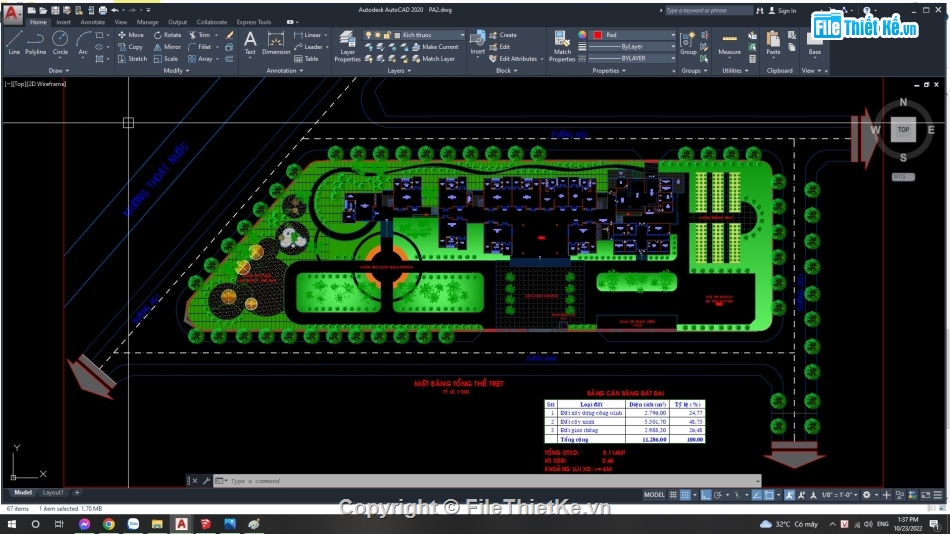Click the Erase tool icon
The image size is (950, 534).
[229, 35]
